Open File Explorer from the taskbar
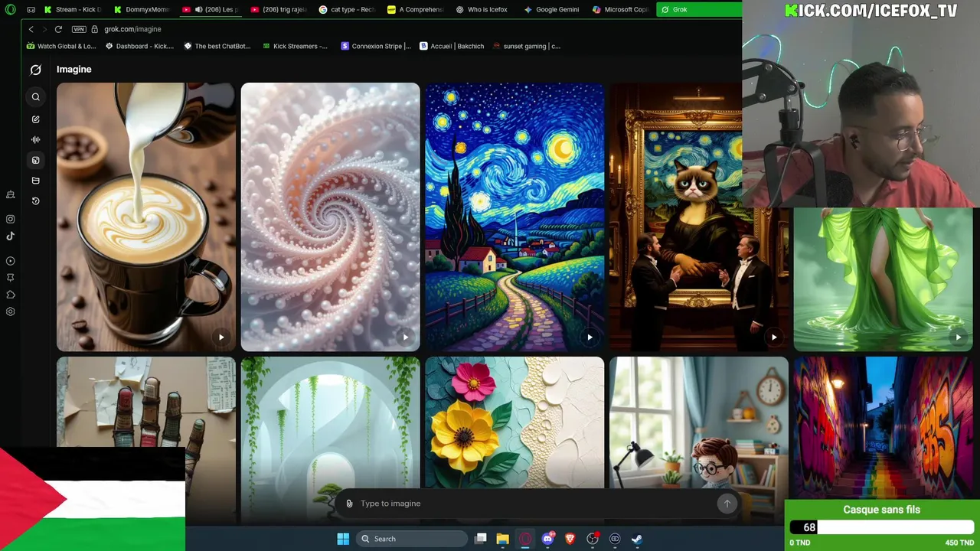Screen dimensions: 980x551 point(502,539)
